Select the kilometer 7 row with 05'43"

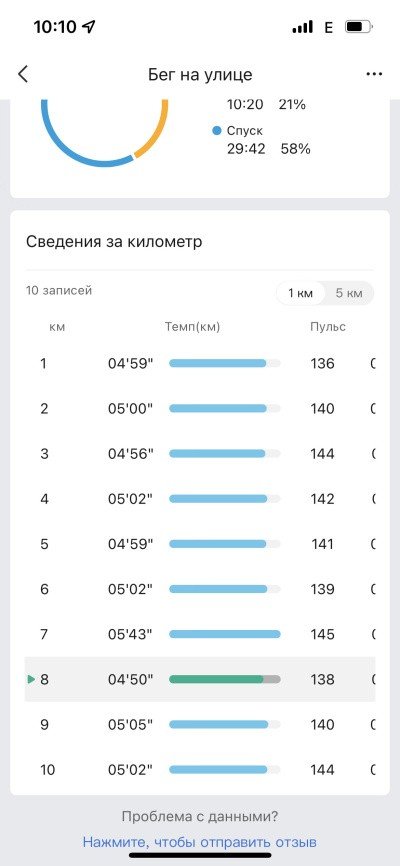[x=200, y=634]
